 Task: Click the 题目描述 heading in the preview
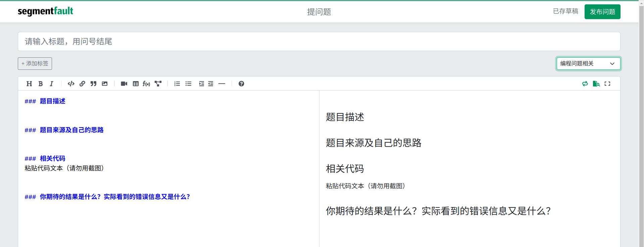point(345,117)
